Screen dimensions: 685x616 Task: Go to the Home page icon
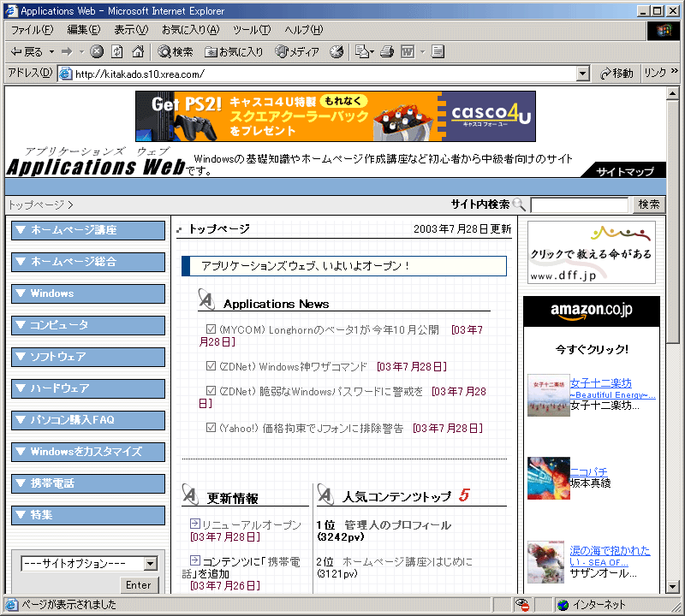click(x=138, y=51)
